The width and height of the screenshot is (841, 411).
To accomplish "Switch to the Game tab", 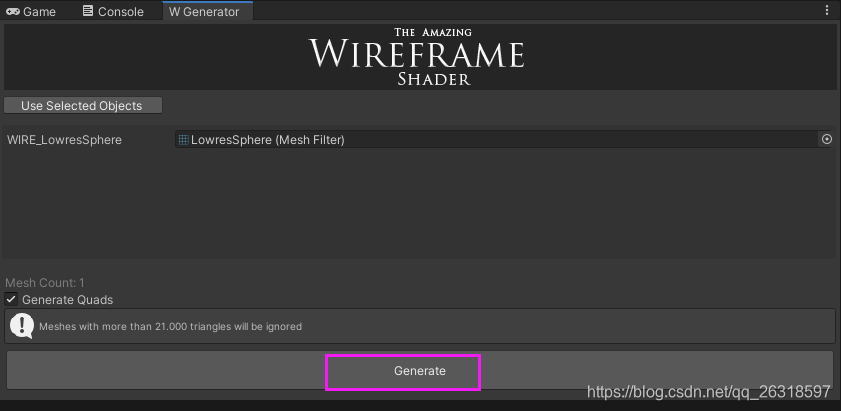I will (x=31, y=11).
